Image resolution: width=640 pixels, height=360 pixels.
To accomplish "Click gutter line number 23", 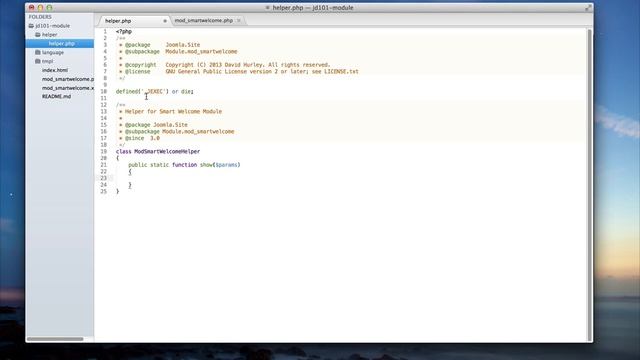I will click(104, 178).
